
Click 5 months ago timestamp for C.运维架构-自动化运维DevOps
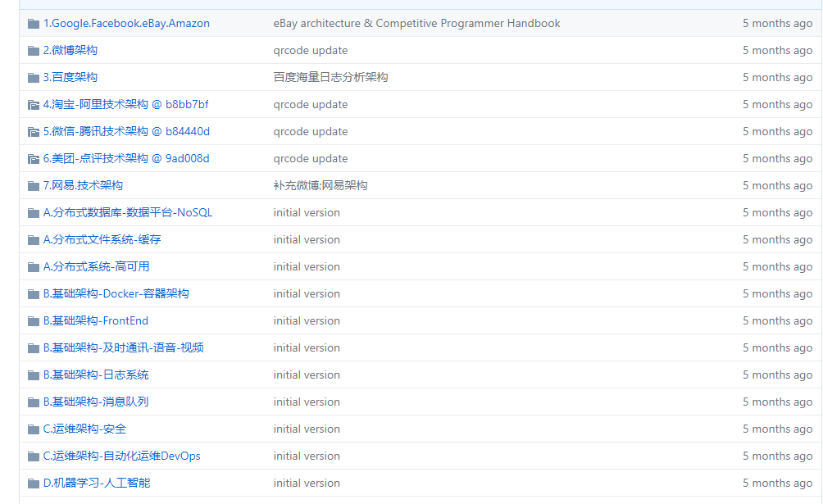777,456
